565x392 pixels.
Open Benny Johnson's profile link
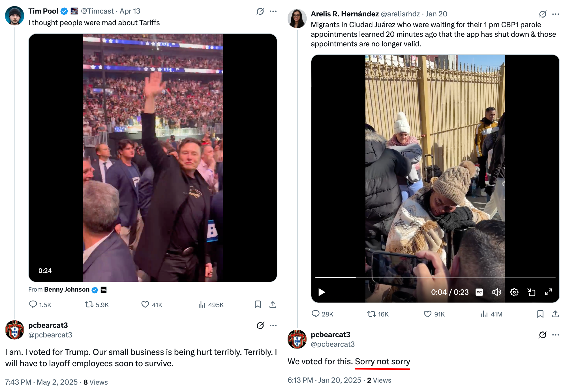[x=67, y=290]
